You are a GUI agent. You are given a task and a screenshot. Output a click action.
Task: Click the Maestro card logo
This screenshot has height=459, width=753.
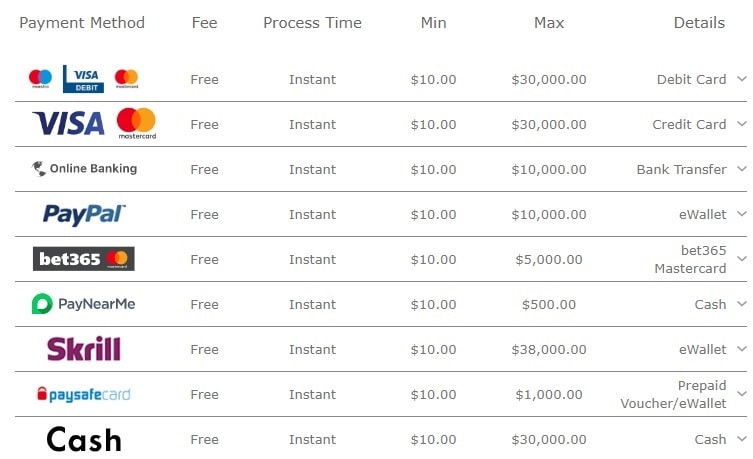tap(40, 78)
